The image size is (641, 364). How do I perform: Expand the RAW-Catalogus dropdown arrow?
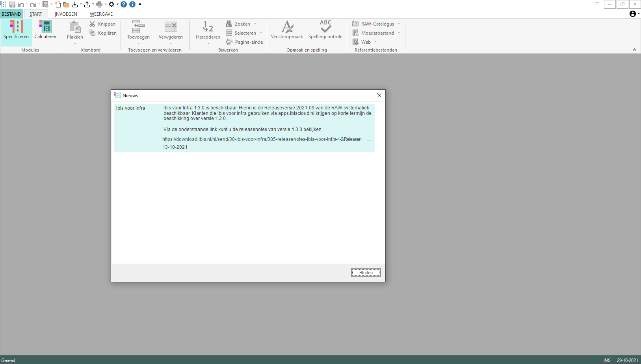tap(399, 24)
